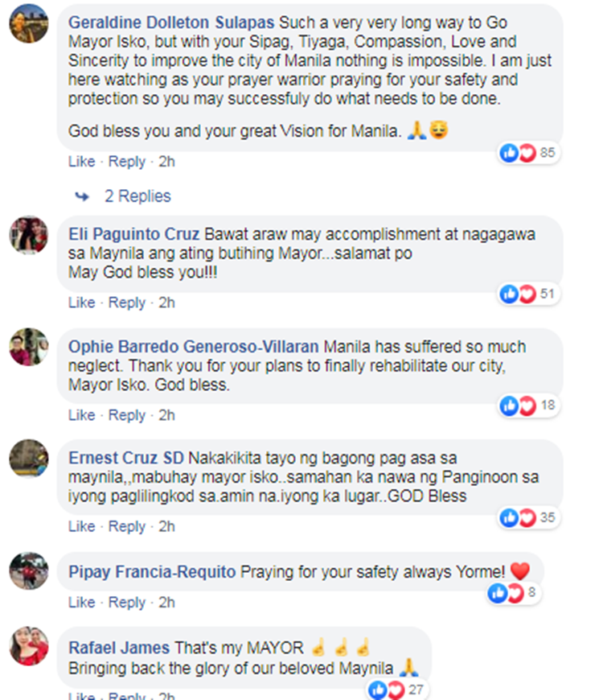Screen dimensions: 603x700
Task: Like Ophie Barredo Generoso-Villaran's comment
Action: coord(82,415)
